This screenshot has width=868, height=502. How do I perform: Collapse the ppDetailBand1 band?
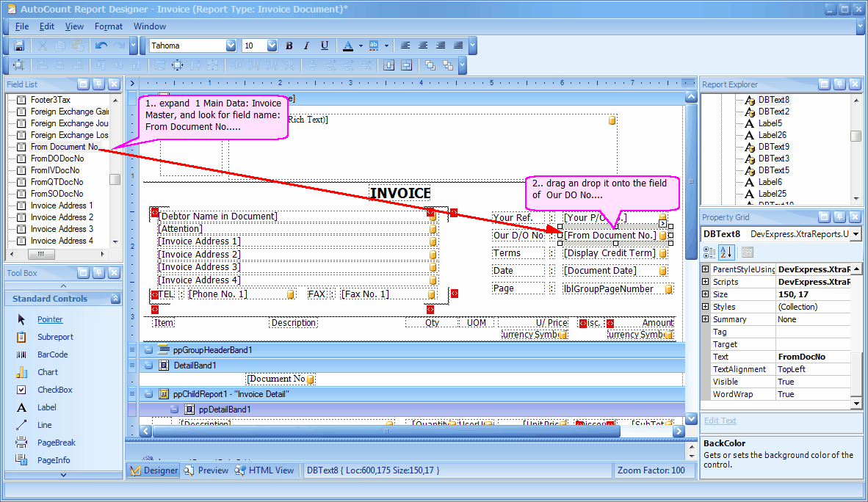click(174, 410)
